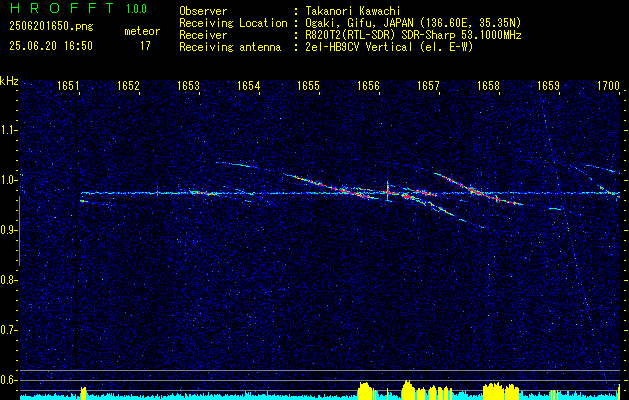Click the small yellow level bar below 1651
This screenshot has height=400, width=629.
83,394
